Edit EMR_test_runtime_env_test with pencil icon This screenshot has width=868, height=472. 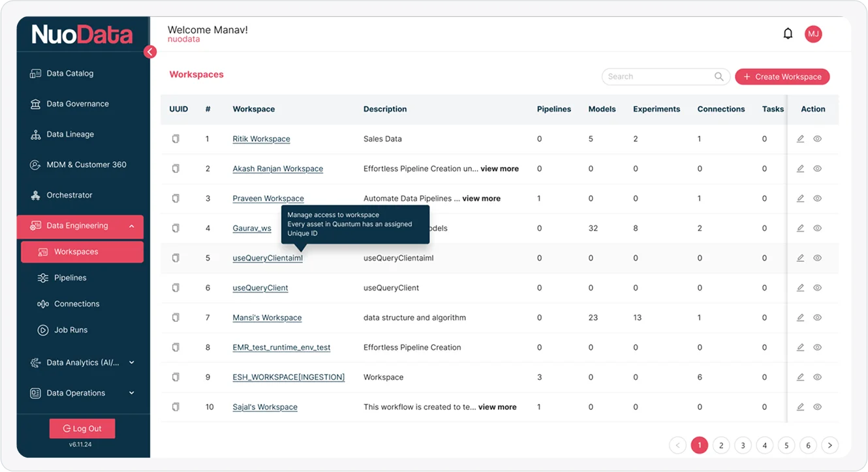[x=800, y=347]
